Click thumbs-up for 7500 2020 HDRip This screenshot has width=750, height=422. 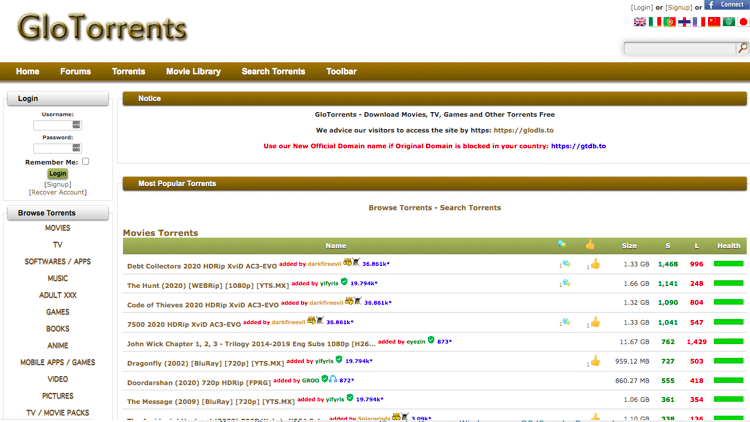[x=595, y=322]
